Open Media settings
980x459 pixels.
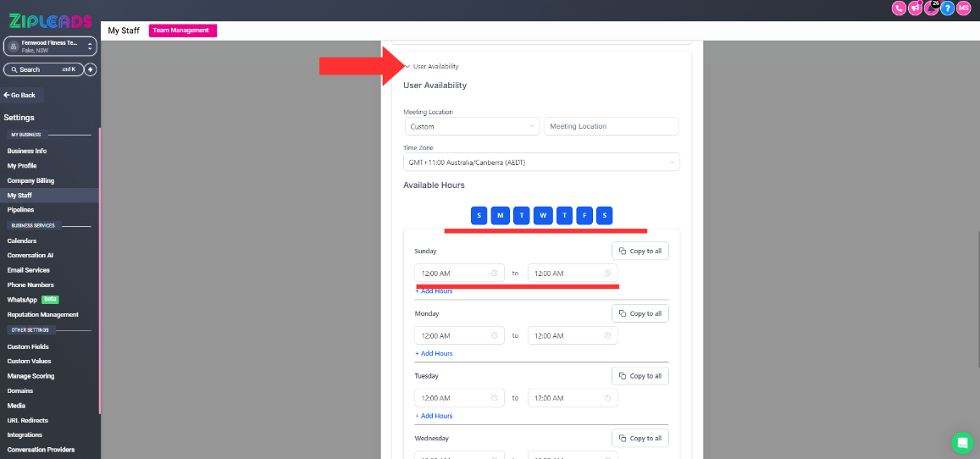click(16, 406)
